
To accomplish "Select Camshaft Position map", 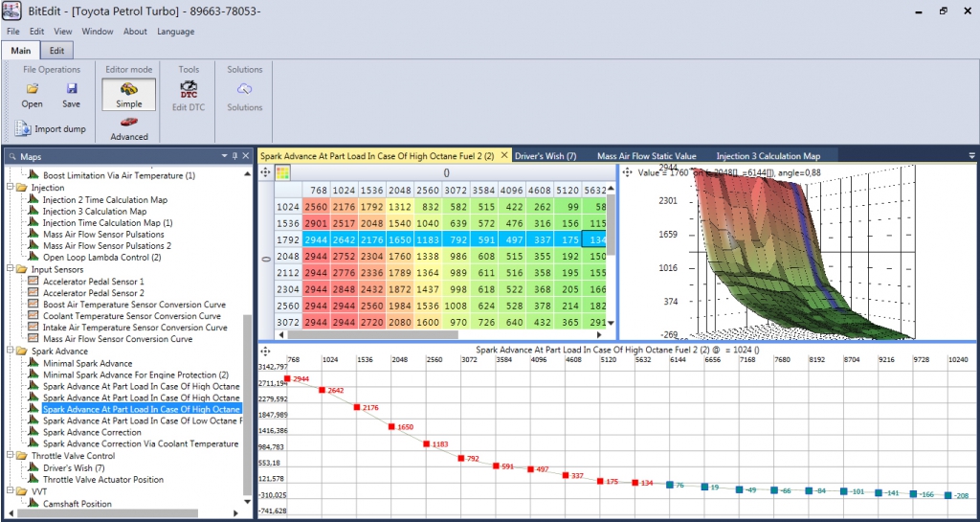I will (x=78, y=504).
